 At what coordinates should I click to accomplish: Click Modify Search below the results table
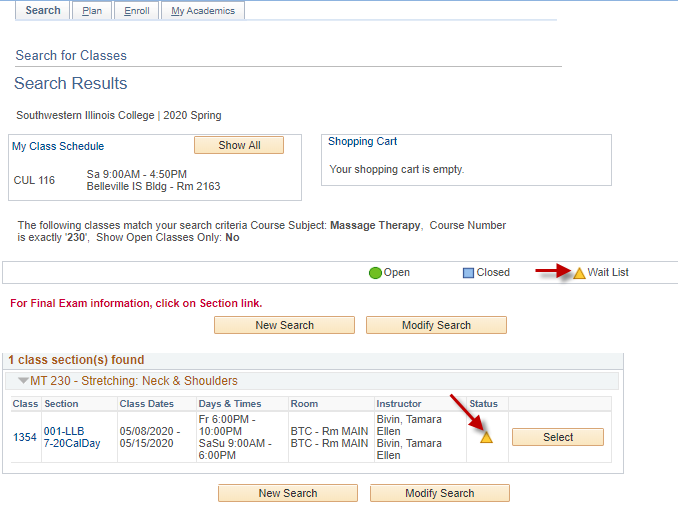(440, 493)
